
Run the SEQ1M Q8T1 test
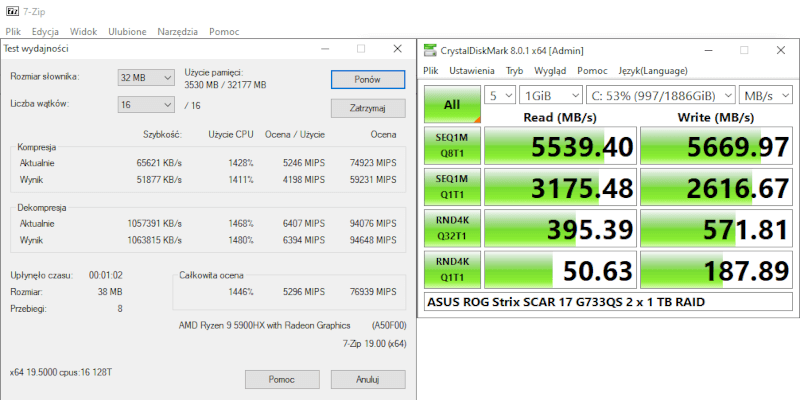point(452,146)
